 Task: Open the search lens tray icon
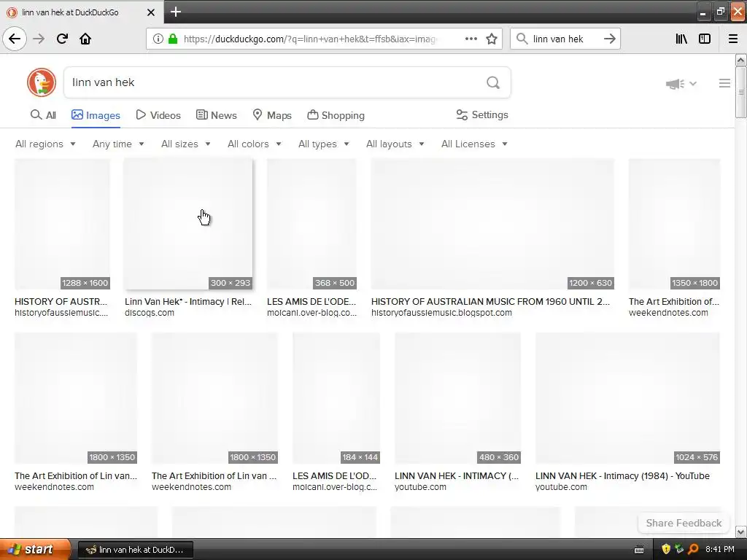(693, 550)
